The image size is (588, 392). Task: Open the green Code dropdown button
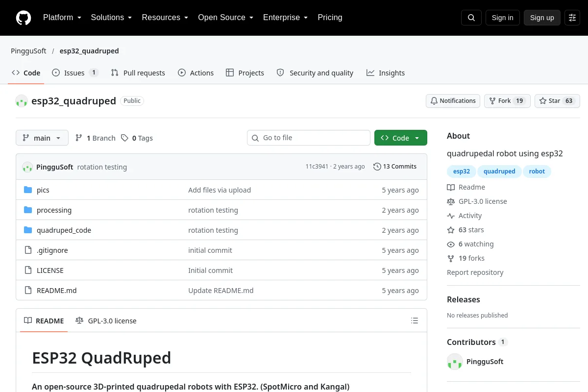(401, 138)
